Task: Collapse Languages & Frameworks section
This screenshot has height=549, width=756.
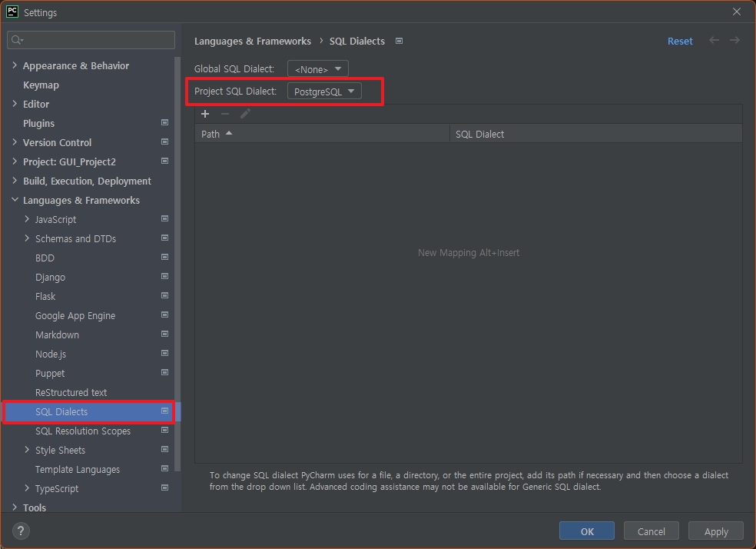Action: 15,200
